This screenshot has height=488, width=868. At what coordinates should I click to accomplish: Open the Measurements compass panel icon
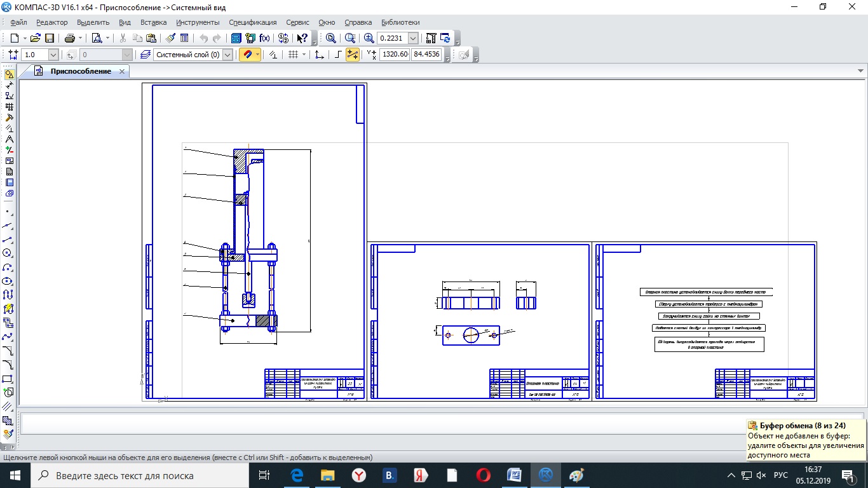pos(9,139)
